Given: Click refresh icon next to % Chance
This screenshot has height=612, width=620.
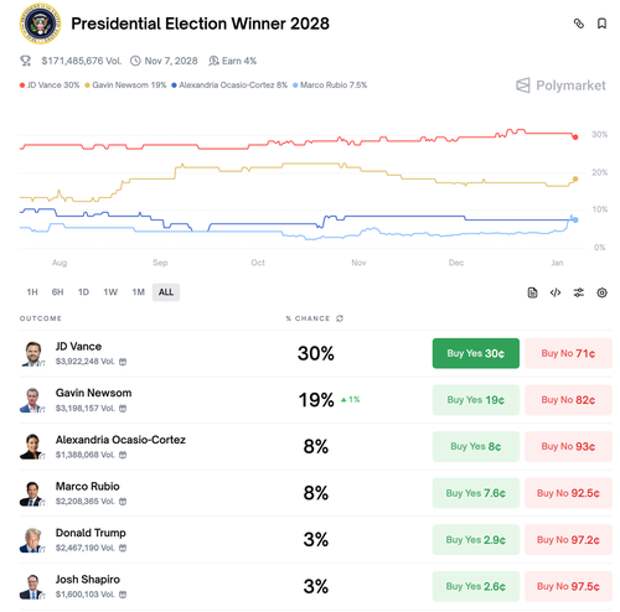Looking at the screenshot, I should 339,318.
